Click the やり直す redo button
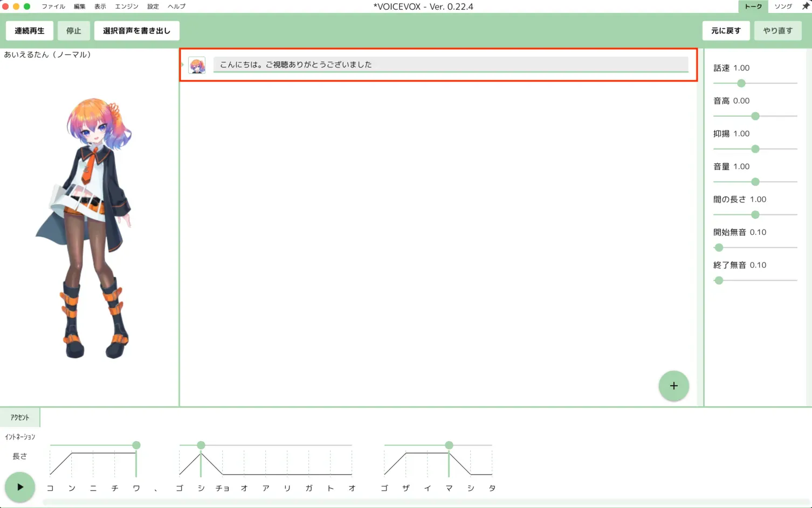Viewport: 812px width, 508px height. tap(778, 31)
